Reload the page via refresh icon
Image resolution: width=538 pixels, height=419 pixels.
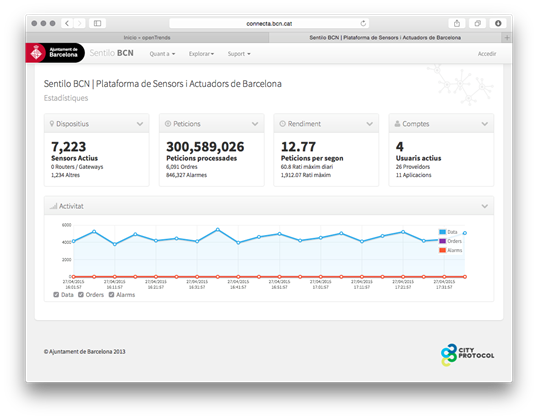coord(363,23)
